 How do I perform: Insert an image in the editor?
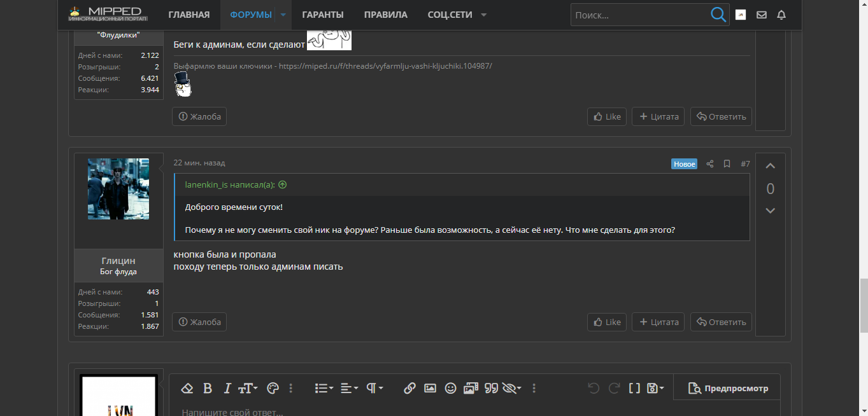coord(430,388)
